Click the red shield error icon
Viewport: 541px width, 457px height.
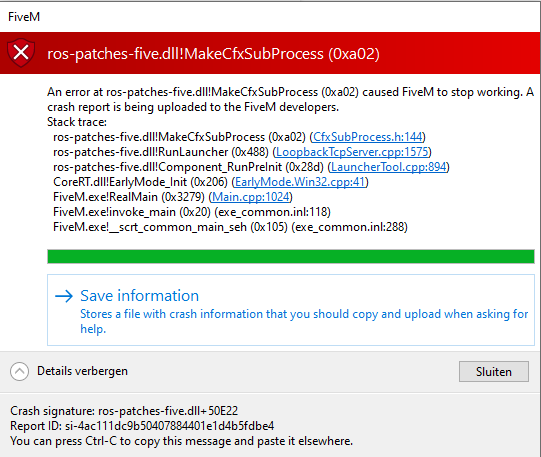21,53
